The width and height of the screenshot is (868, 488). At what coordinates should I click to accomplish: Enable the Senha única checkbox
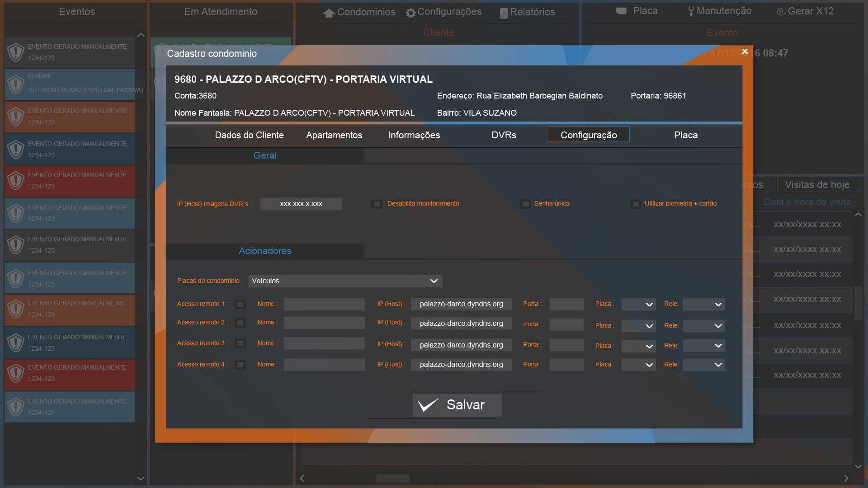coord(525,204)
